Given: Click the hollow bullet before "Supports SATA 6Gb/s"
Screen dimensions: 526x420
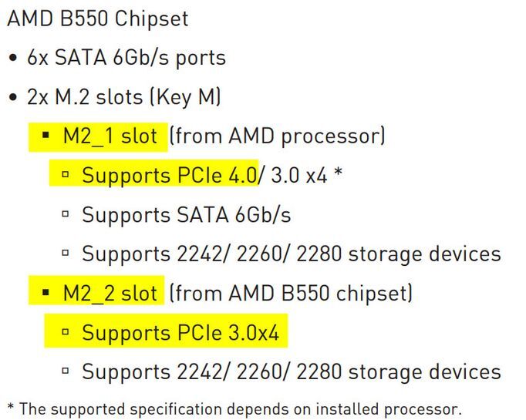Looking at the screenshot, I should point(66,215).
